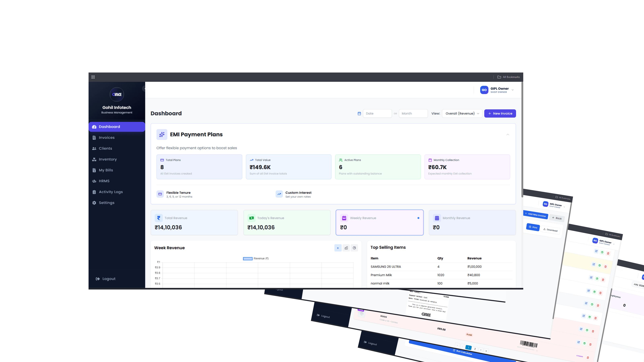
Task: Open Settings from the sidebar
Action: click(x=117, y=203)
